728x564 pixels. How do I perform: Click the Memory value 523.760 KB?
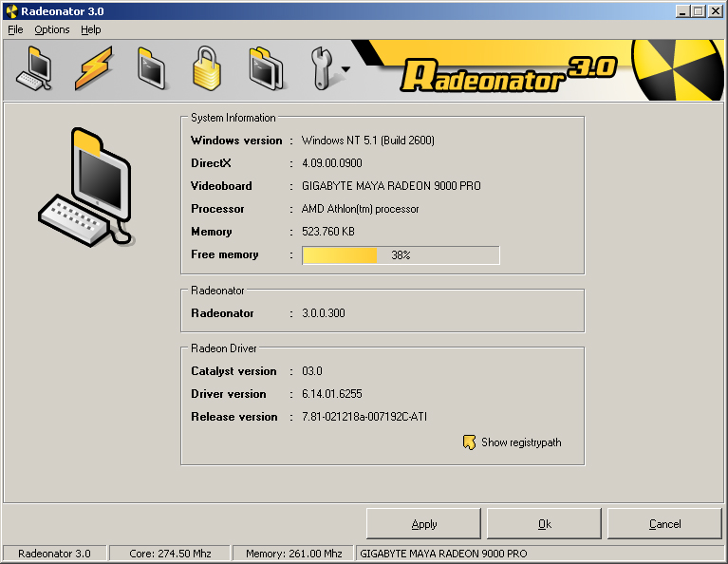pyautogui.click(x=328, y=232)
